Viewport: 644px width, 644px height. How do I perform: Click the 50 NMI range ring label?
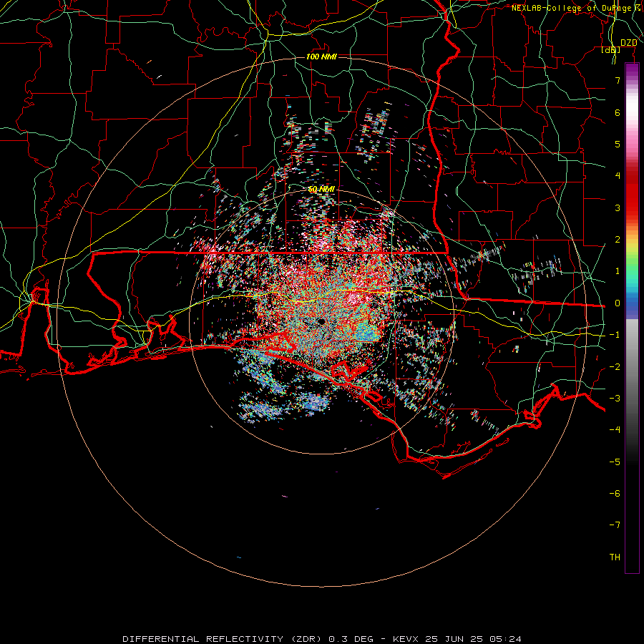[321, 189]
